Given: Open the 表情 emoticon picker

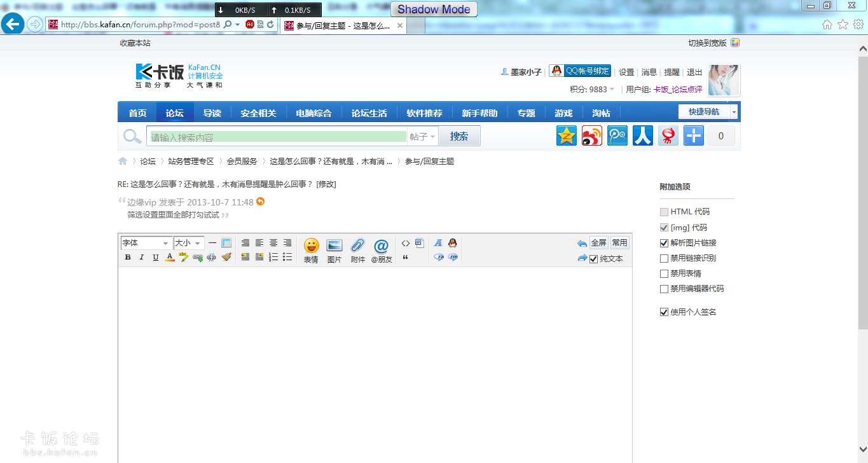Looking at the screenshot, I should point(311,251).
